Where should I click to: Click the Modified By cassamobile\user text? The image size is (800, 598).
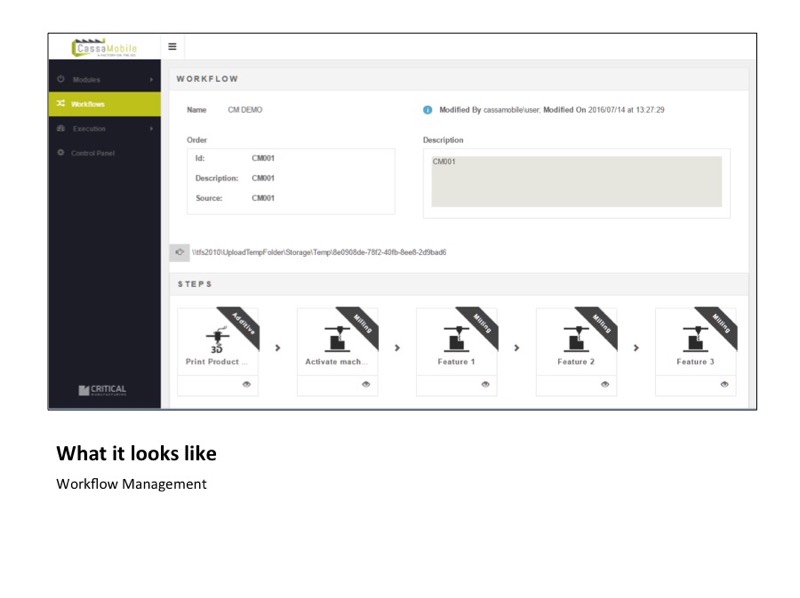(489, 110)
